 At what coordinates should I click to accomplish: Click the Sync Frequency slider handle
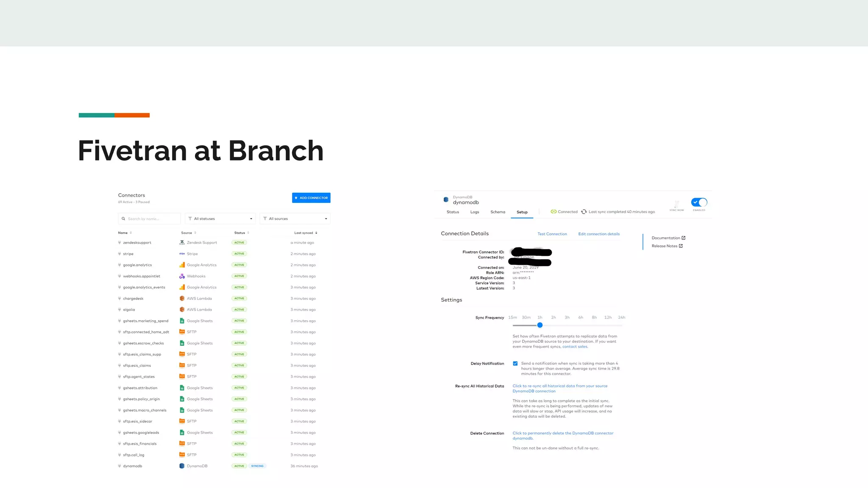pos(540,325)
